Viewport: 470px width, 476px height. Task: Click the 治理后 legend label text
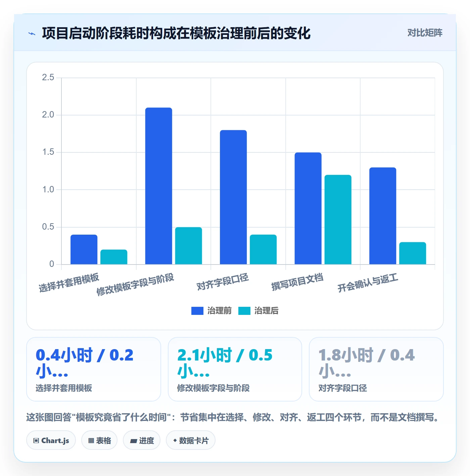coord(267,311)
